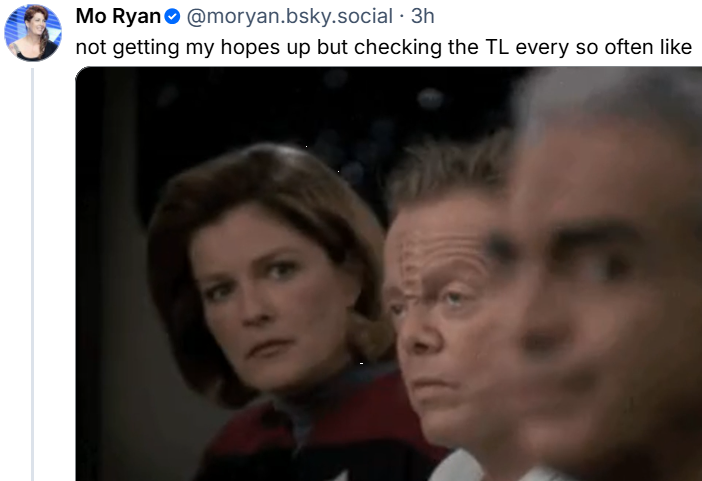The height and width of the screenshot is (481, 702).
Task: Click the vertical thread connector line
Action: (33, 274)
